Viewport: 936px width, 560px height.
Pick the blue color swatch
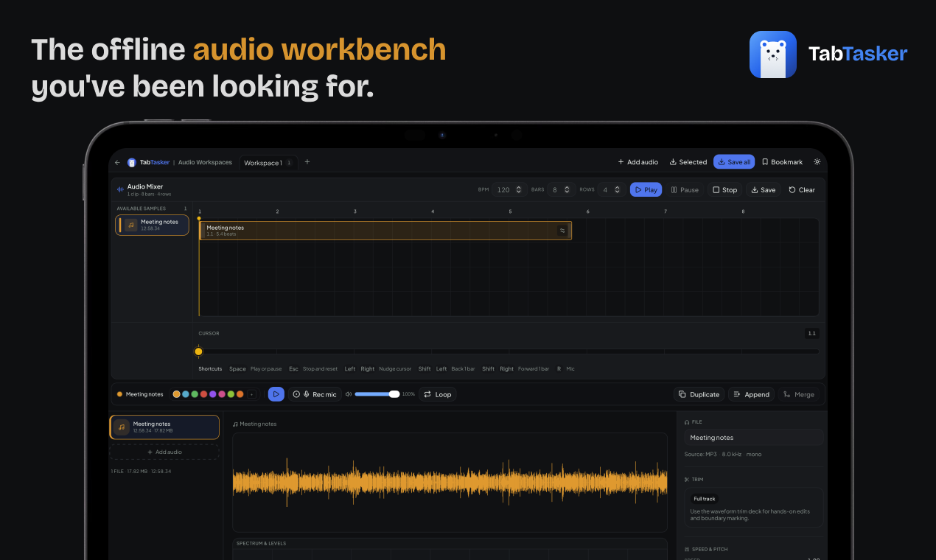click(186, 394)
